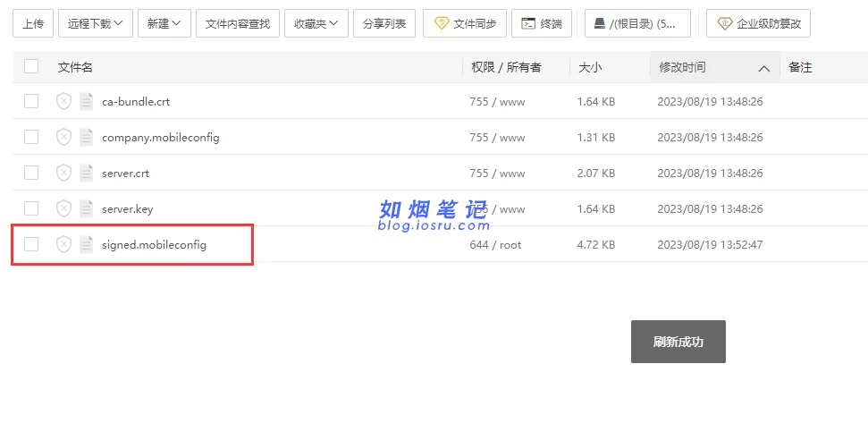The width and height of the screenshot is (868, 432).
Task: Click the file icon of server.crt
Action: click(87, 173)
